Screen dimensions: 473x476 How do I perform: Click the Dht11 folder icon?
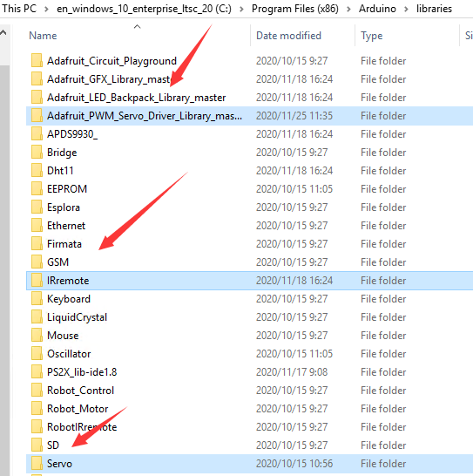pyautogui.click(x=37, y=171)
